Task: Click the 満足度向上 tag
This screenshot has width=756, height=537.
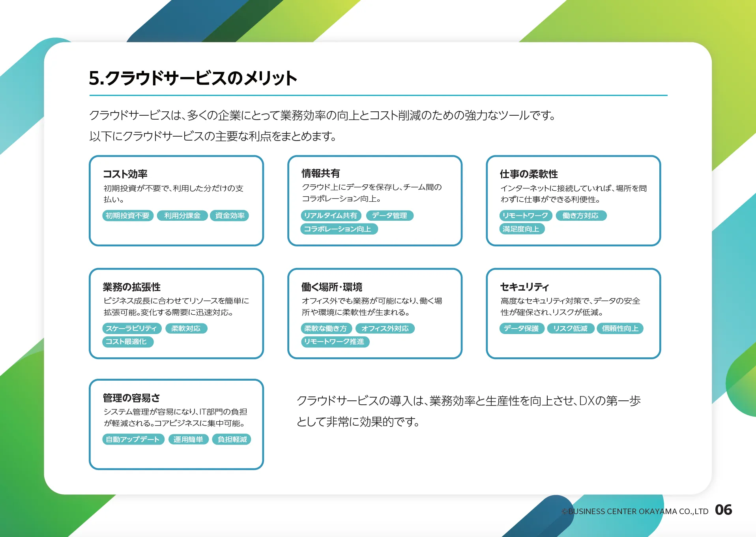Action: point(522,229)
